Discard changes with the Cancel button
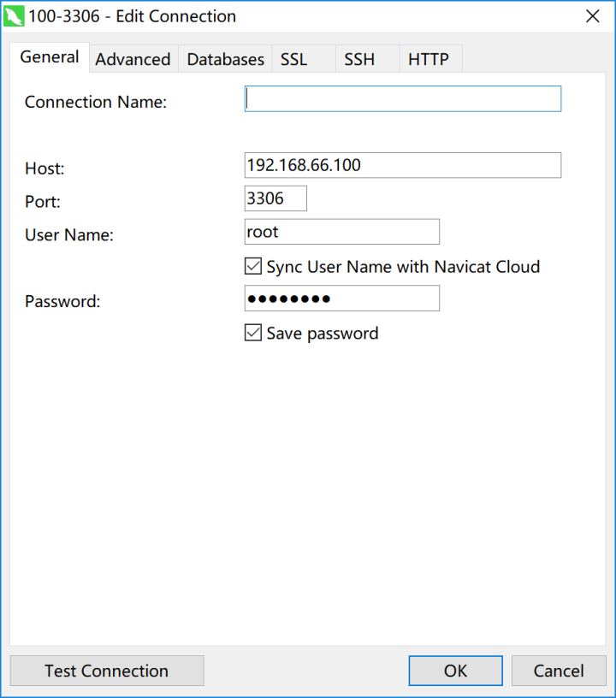 (559, 671)
